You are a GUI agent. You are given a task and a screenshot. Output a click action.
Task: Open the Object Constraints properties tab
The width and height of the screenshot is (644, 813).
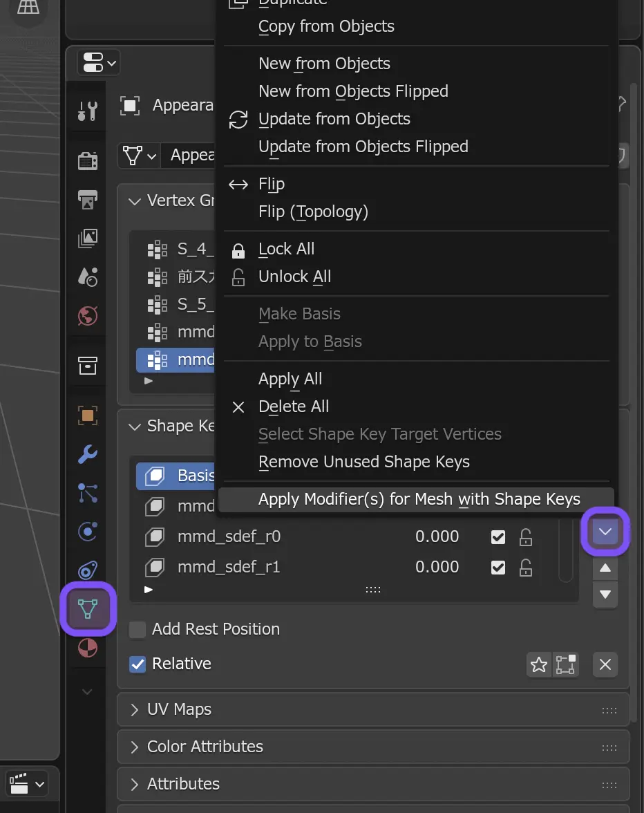coord(88,570)
